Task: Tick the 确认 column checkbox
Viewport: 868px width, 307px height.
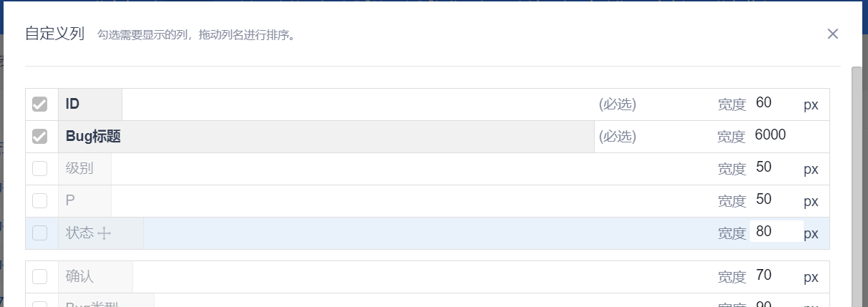Action: [x=40, y=276]
